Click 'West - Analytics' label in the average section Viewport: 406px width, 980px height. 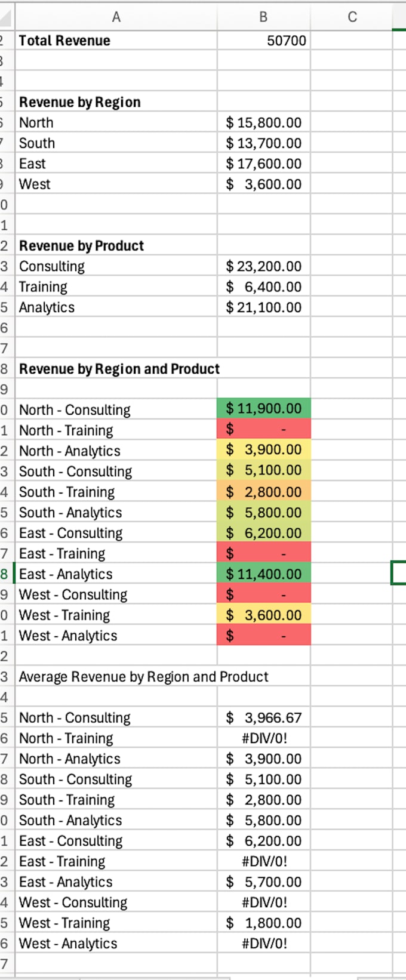coord(116,944)
